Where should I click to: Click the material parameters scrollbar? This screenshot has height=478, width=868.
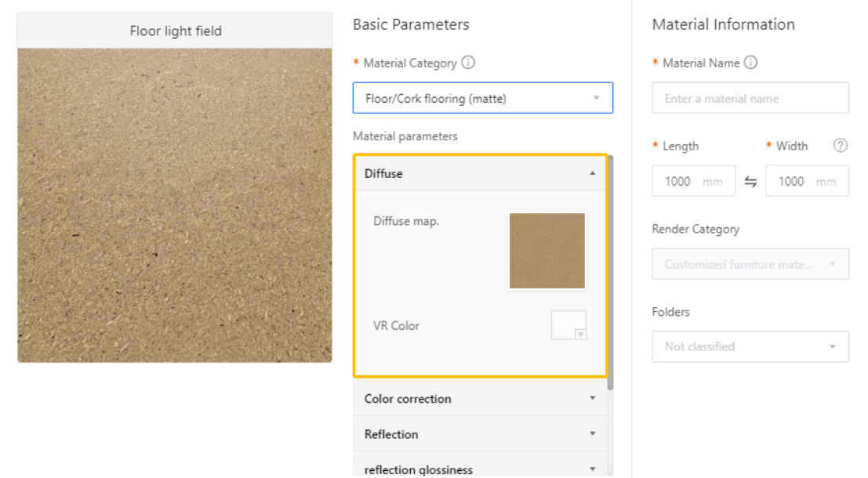pos(611,274)
